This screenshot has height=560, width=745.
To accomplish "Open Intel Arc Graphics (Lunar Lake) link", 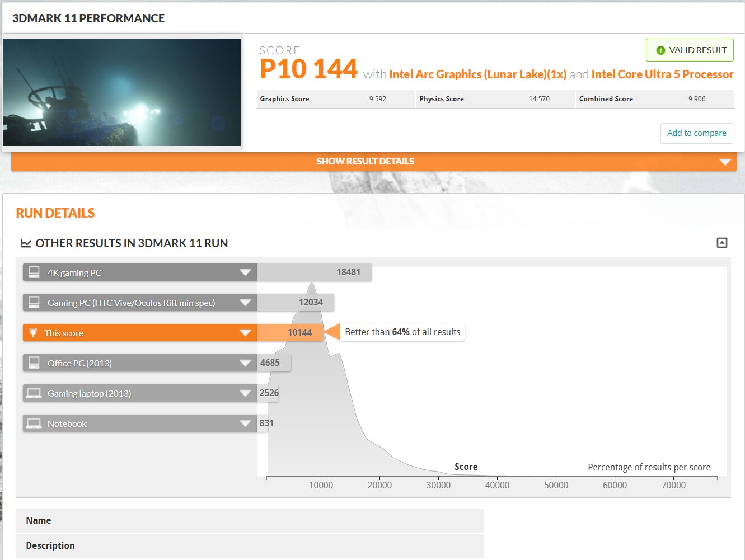I will point(477,74).
